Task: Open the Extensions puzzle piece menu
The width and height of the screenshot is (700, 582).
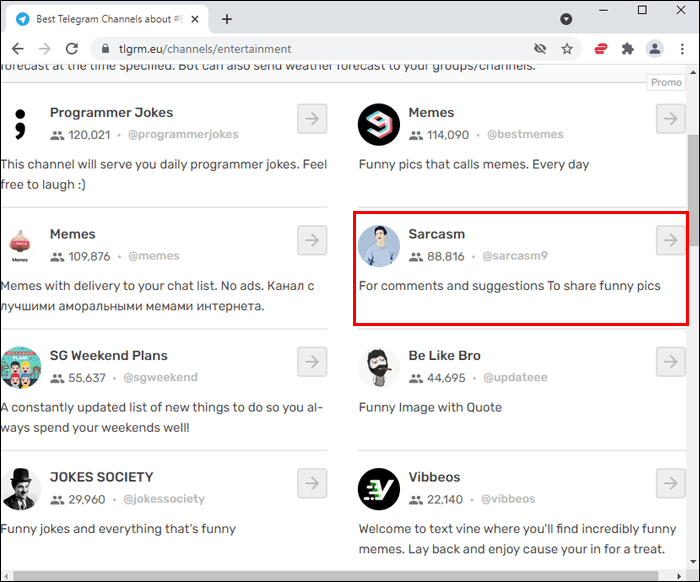Action: coord(628,49)
